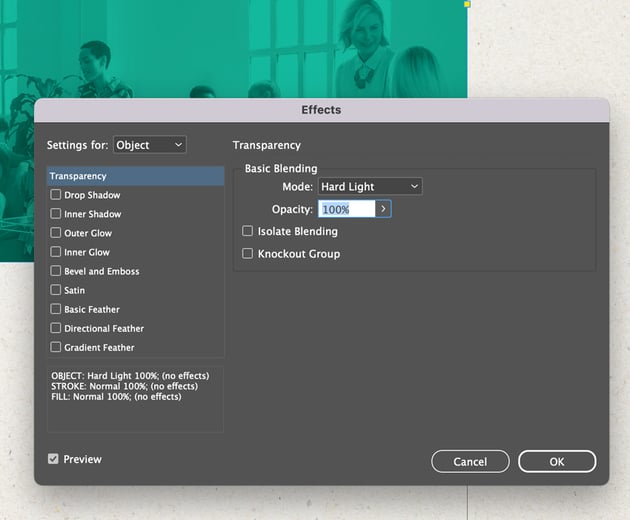The width and height of the screenshot is (630, 520).
Task: Toggle the Isolate Blending checkbox
Action: [248, 232]
